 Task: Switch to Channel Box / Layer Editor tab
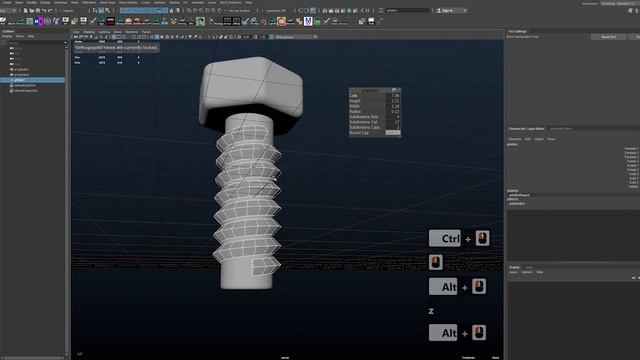coord(526,129)
